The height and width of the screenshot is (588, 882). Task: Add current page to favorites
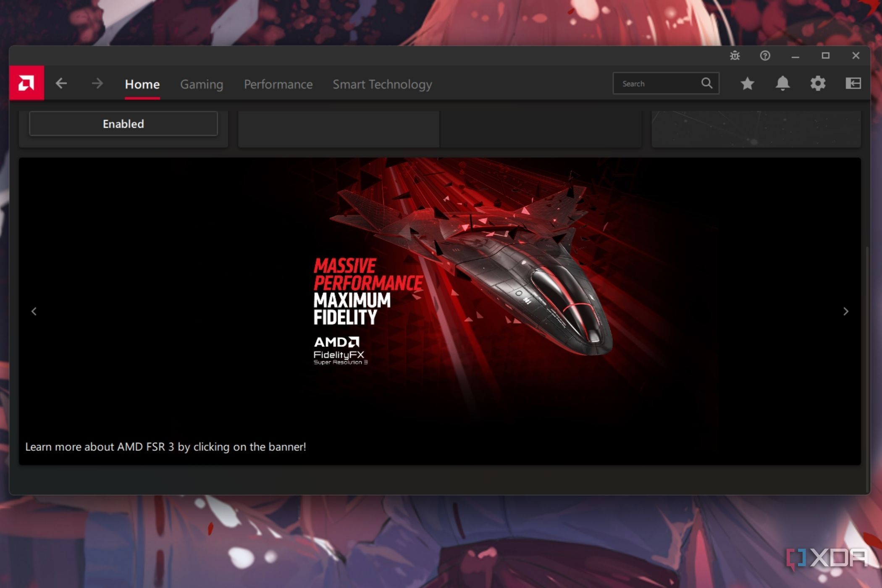(x=748, y=83)
